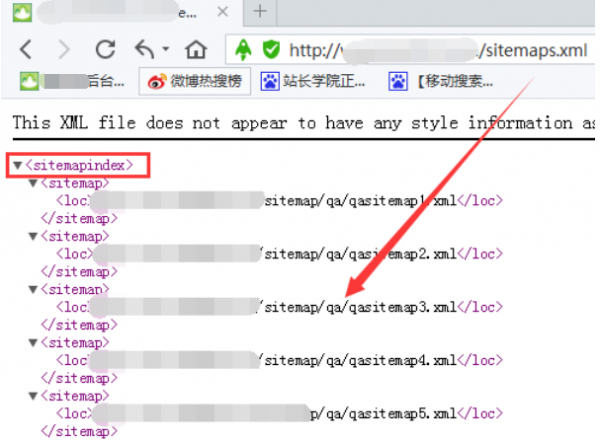
Task: Click the green rocket accelerator icon
Action: (243, 49)
